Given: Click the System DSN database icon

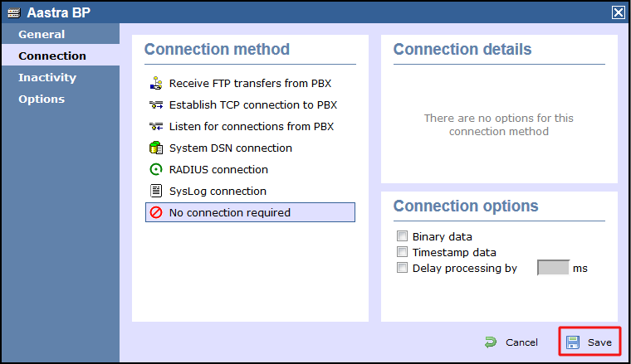Looking at the screenshot, I should 155,148.
